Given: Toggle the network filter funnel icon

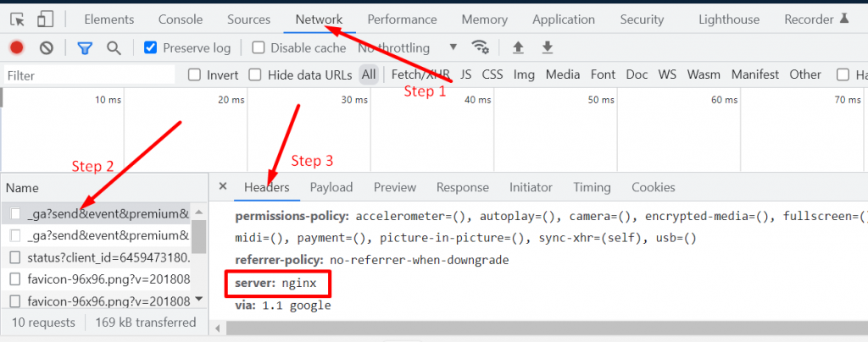Looking at the screenshot, I should click(85, 48).
